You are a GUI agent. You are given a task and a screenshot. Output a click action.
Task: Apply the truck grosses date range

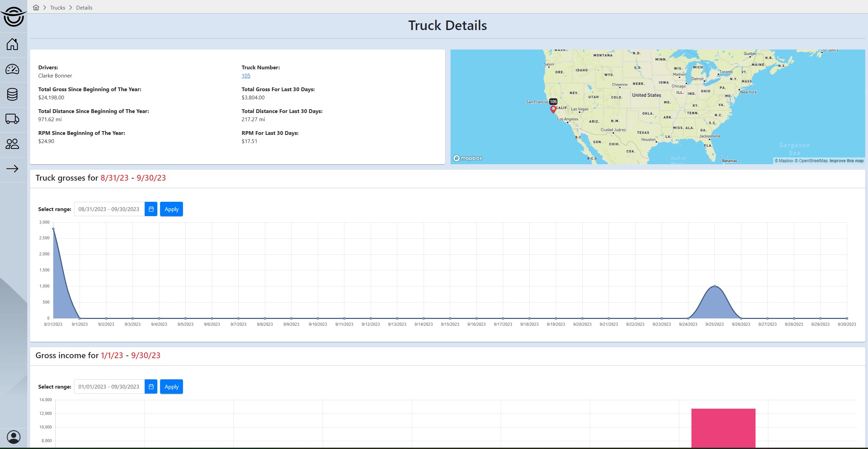171,209
